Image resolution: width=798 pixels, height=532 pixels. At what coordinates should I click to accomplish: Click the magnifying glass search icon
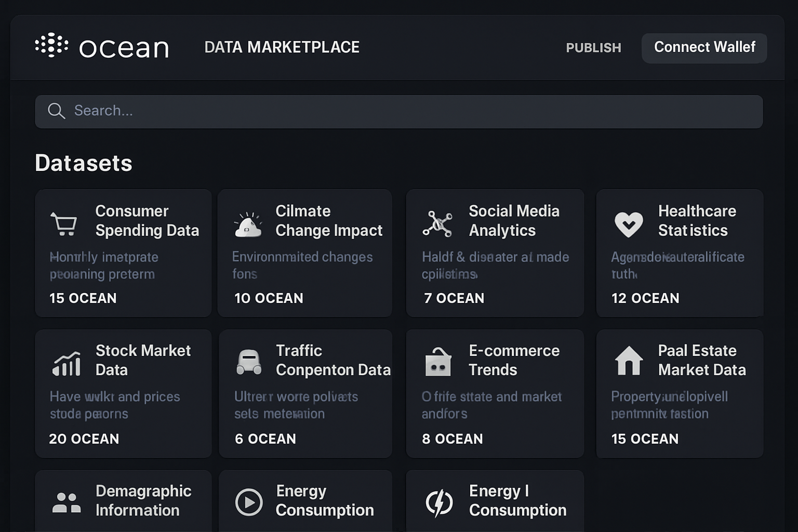pos(57,111)
